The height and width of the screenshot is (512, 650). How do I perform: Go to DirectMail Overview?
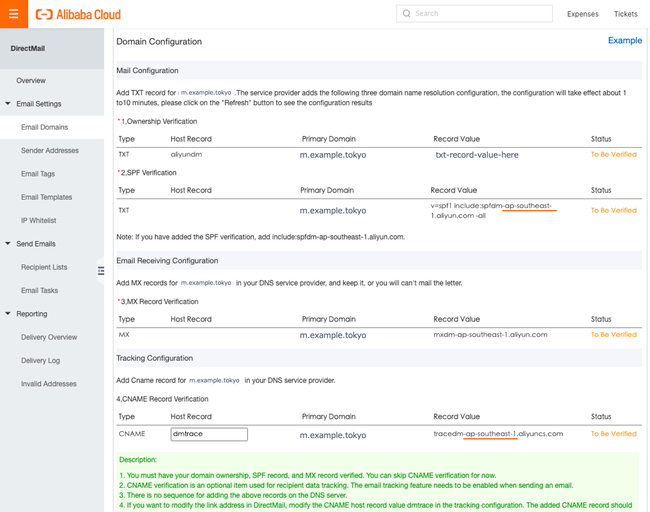coord(31,81)
